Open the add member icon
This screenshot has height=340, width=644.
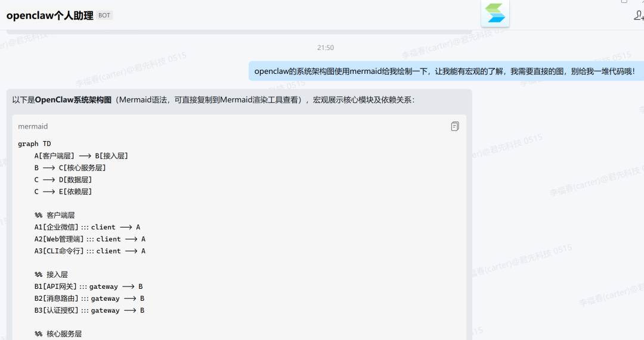click(639, 15)
